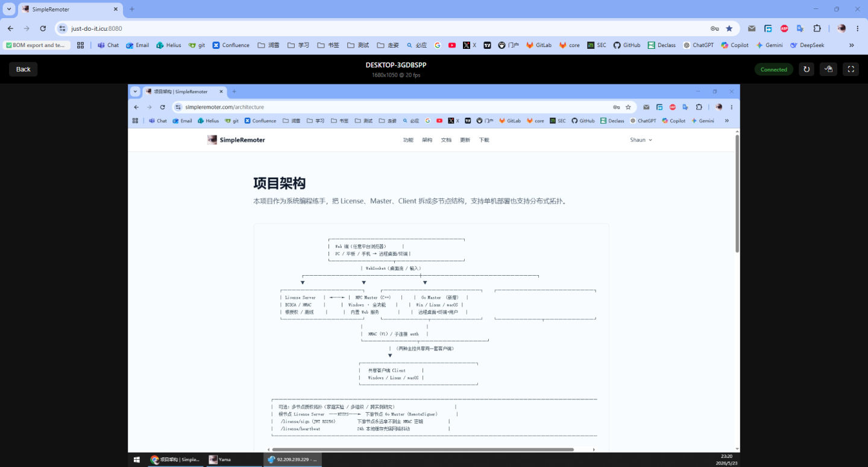The image size is (868, 467).
Task: Open the 下载 navigation item
Action: click(x=484, y=140)
